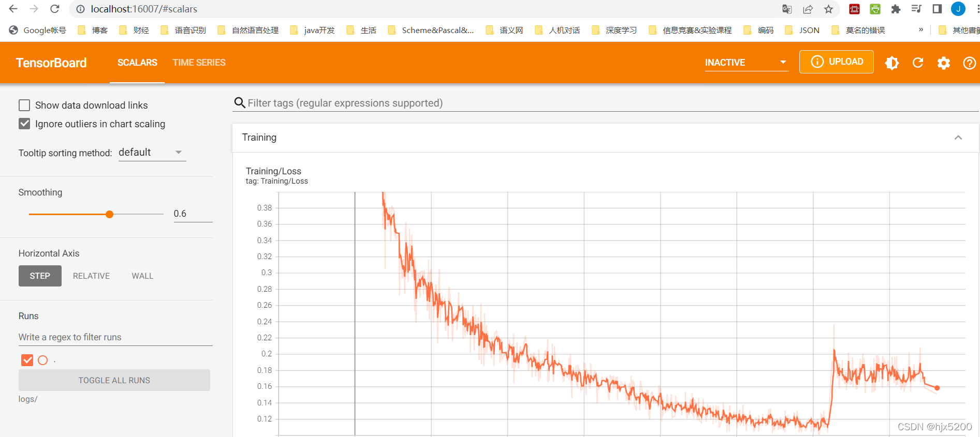Viewport: 980px width, 437px height.
Task: Open the 博客 bookmark folder
Action: 93,30
